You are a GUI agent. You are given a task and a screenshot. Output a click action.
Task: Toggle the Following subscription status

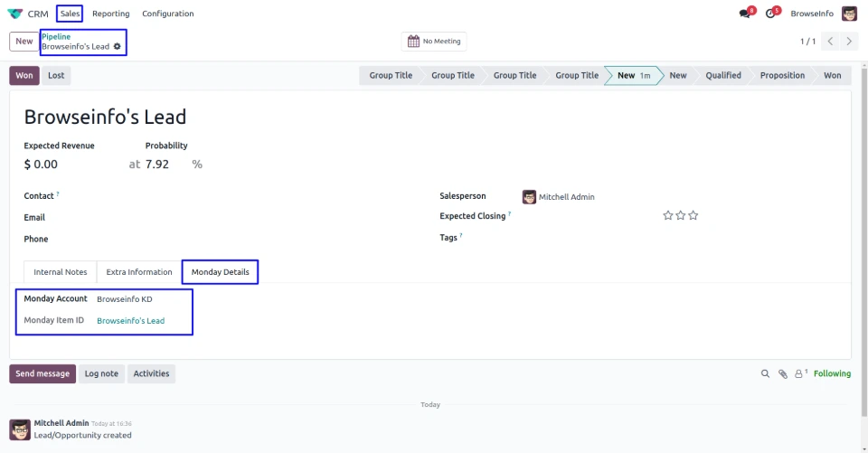(x=832, y=373)
